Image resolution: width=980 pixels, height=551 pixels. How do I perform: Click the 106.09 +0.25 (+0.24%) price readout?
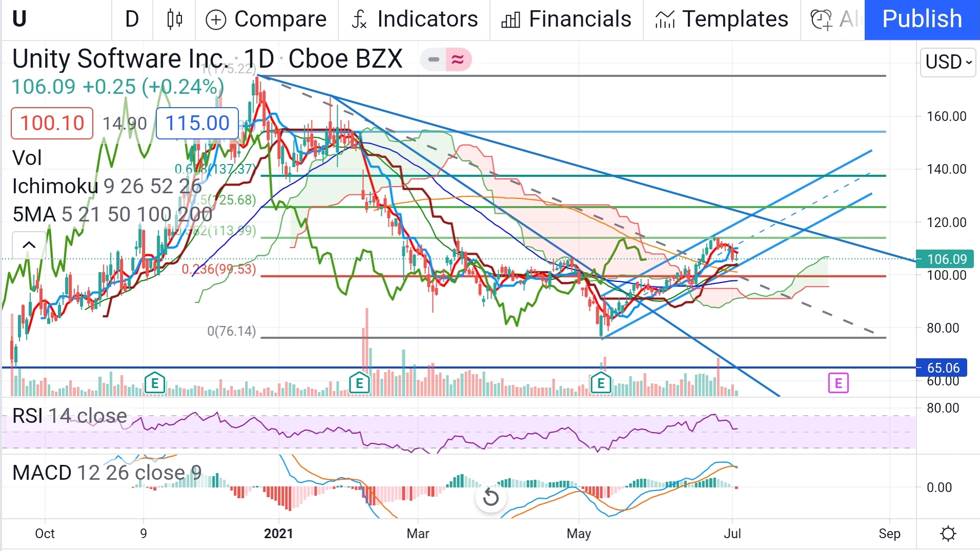click(118, 87)
